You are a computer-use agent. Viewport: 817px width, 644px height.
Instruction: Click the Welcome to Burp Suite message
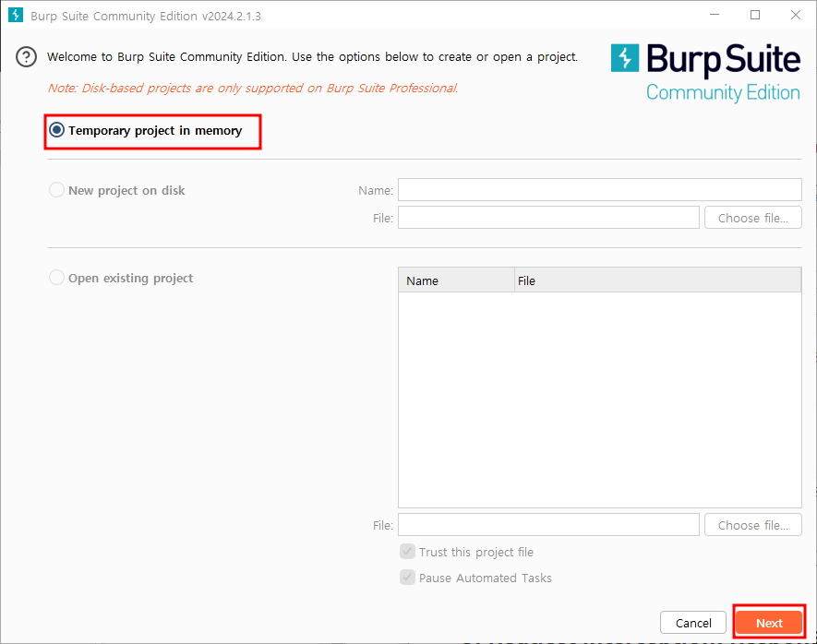(312, 57)
